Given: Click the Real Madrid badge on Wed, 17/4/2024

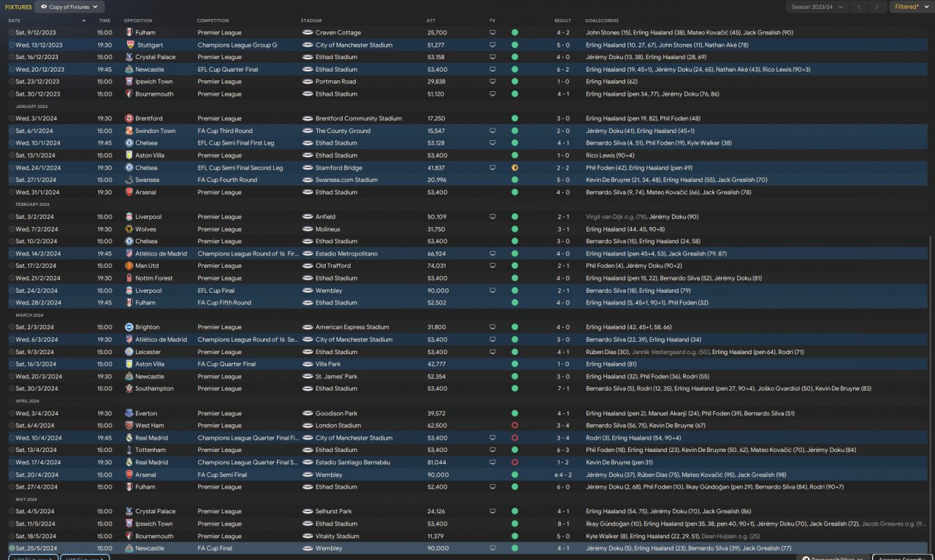Looking at the screenshot, I should click(x=129, y=462).
